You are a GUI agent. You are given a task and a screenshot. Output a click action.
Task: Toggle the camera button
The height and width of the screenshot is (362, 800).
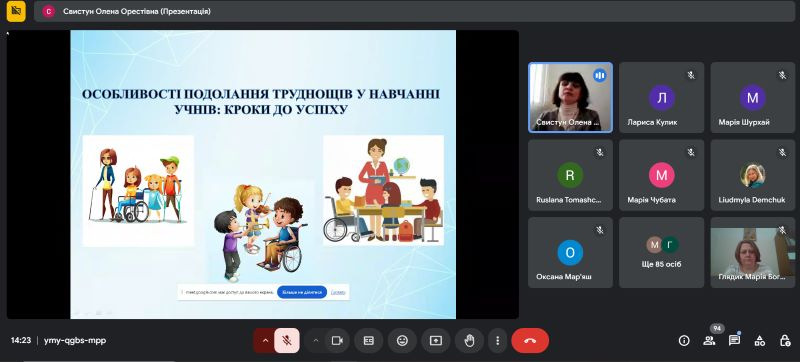coord(337,341)
